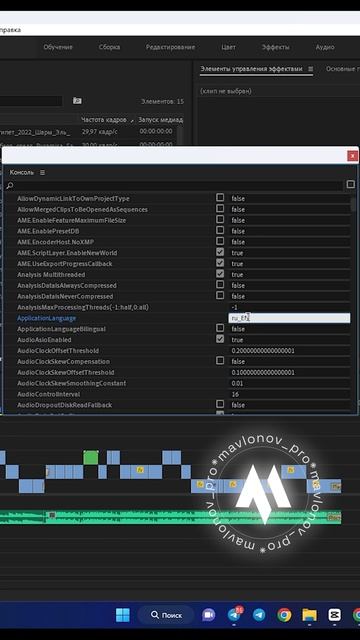This screenshot has width=360, height=640.
Task: Uncheck AudioAsioEnabled checkbox
Action: tap(220, 339)
